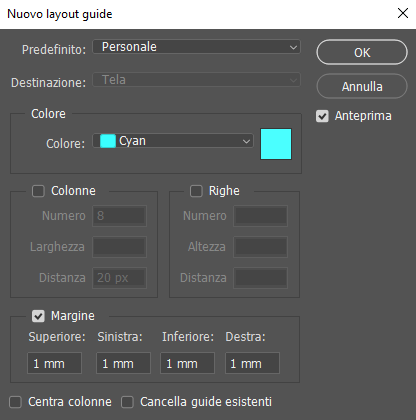Toggle the Anteprima checkbox
The image size is (416, 420).
click(x=322, y=116)
